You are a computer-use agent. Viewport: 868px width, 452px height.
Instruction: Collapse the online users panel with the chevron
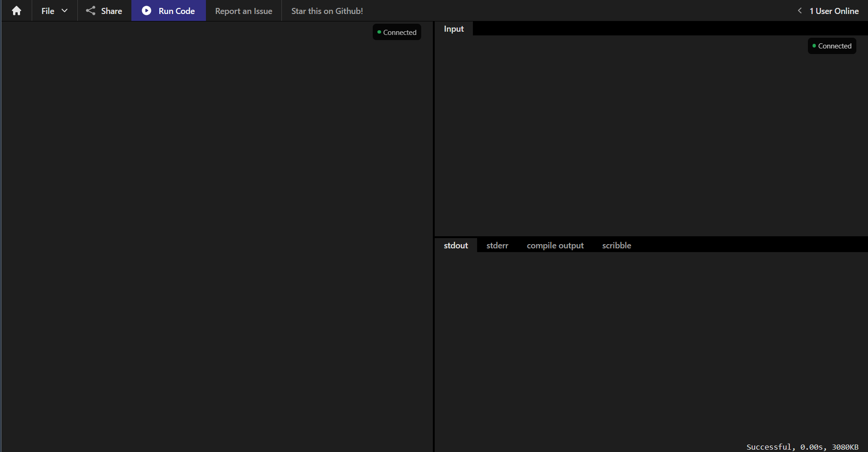pos(800,10)
